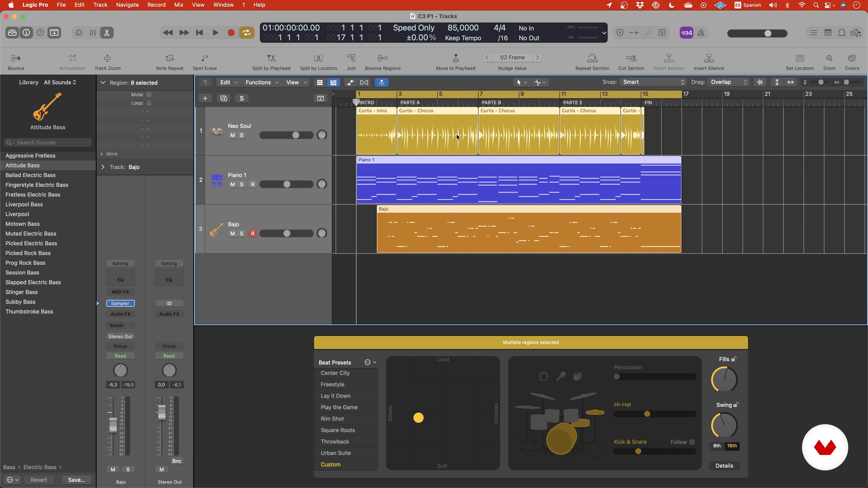Click the Cut Section icon
868x488 pixels.
click(631, 58)
